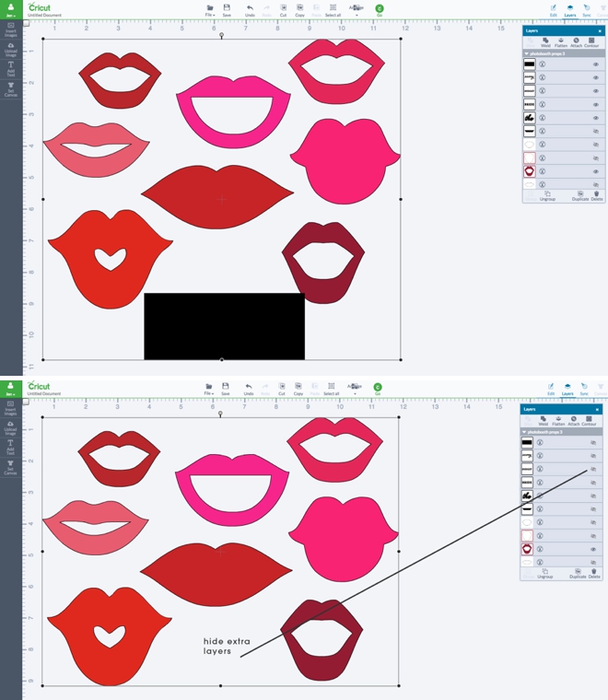Image resolution: width=608 pixels, height=700 pixels.
Task: Open Jen account menu in upper screenshot
Action: coord(11,10)
